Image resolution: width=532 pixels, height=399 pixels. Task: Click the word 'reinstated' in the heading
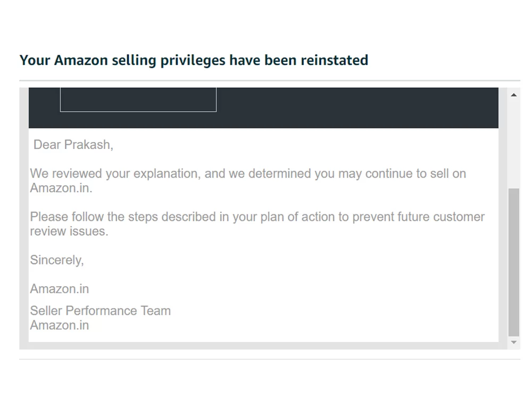(335, 61)
